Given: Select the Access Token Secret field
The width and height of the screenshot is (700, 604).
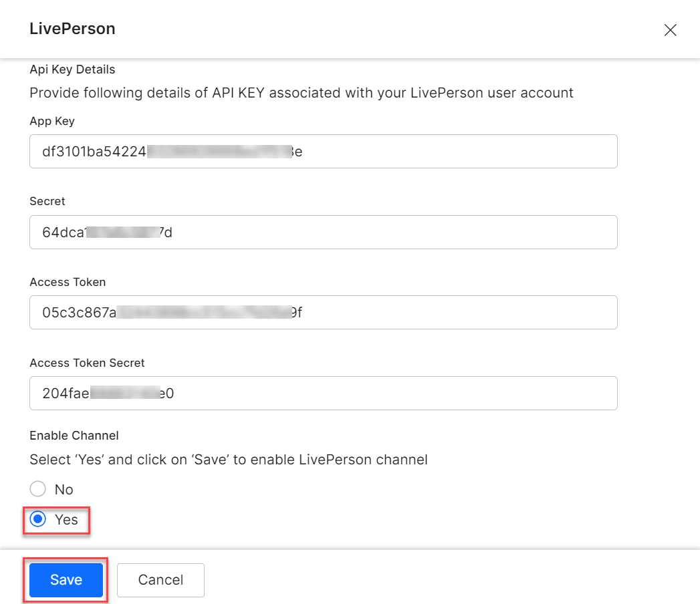Looking at the screenshot, I should pos(323,394).
